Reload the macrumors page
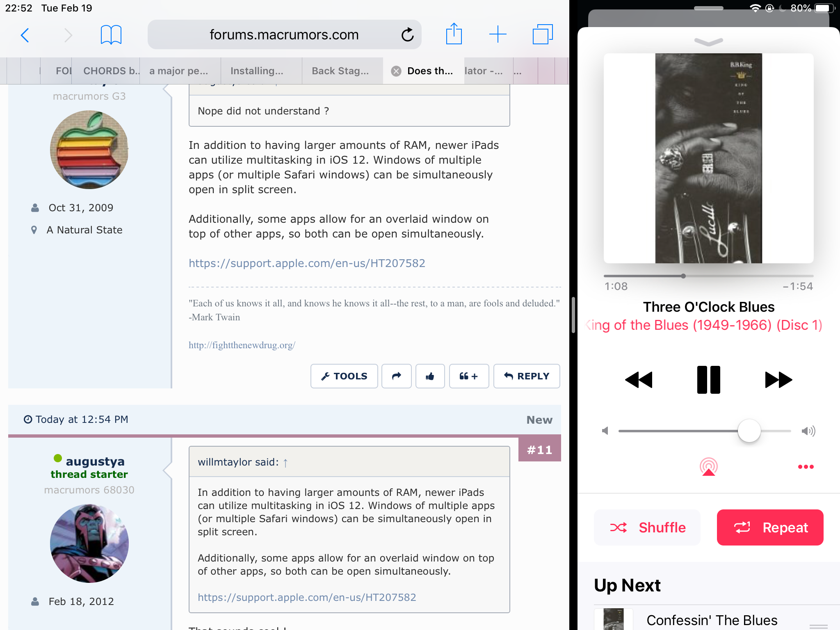Image resolution: width=840 pixels, height=630 pixels. pos(407,35)
